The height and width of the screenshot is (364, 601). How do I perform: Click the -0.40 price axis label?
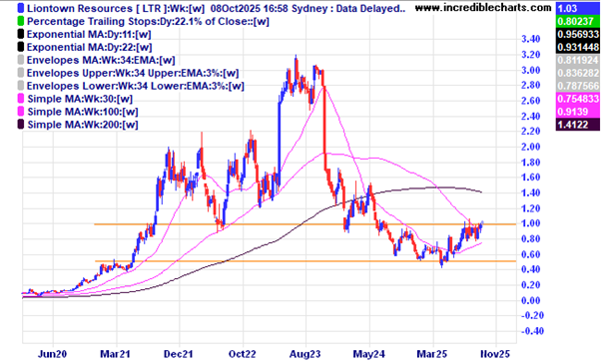pos(532,331)
